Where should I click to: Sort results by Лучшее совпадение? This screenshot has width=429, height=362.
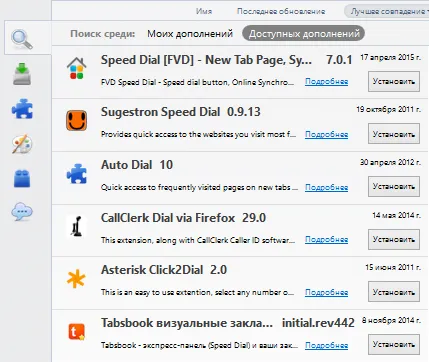388,11
